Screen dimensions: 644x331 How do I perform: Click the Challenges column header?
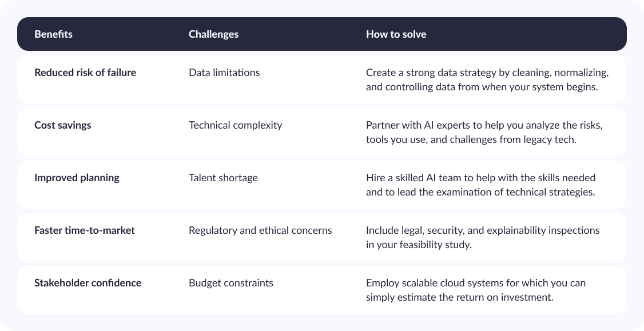pos(213,34)
